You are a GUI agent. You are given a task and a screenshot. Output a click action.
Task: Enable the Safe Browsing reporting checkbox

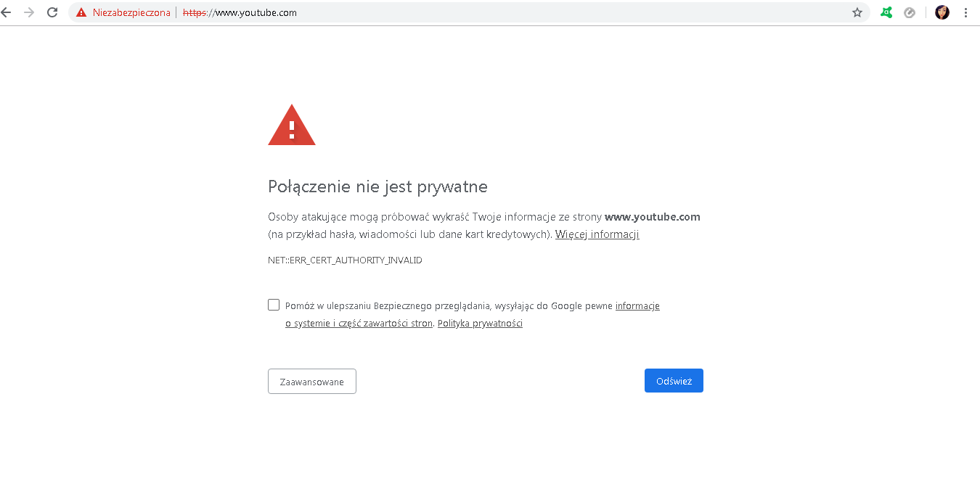click(x=274, y=305)
